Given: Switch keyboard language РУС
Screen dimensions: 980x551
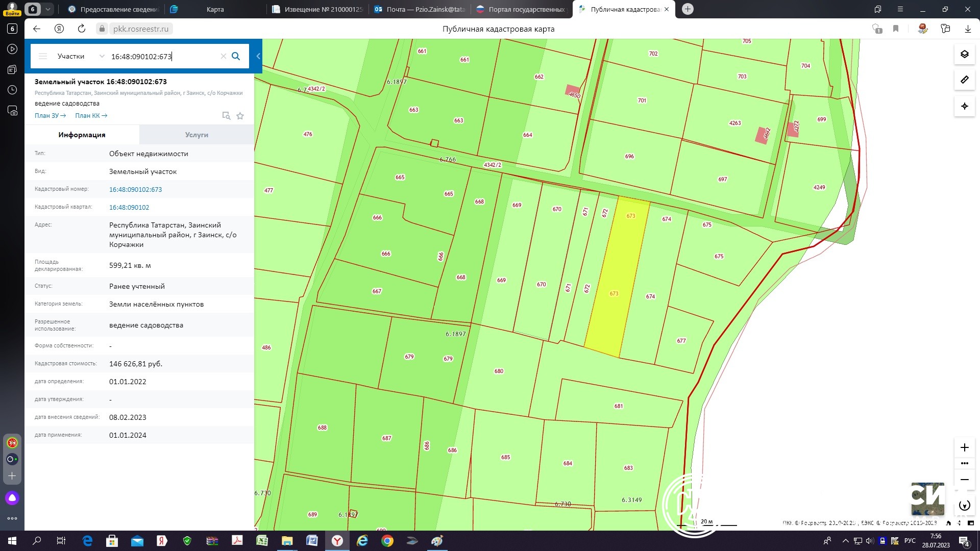Looking at the screenshot, I should (910, 541).
